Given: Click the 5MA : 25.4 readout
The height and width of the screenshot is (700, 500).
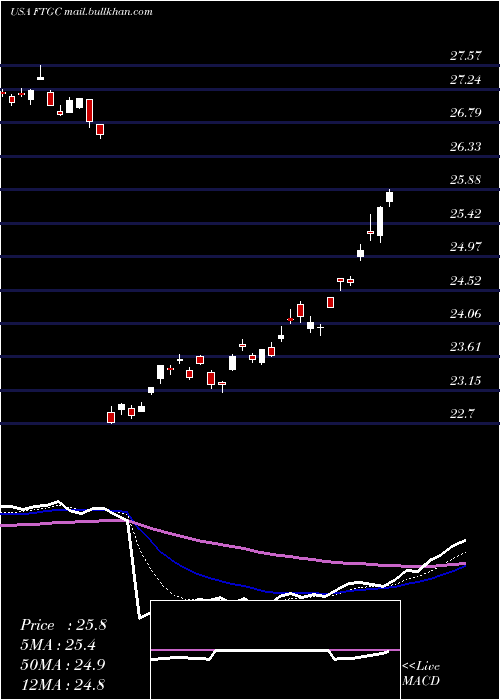Looking at the screenshot, I should pyautogui.click(x=58, y=645).
